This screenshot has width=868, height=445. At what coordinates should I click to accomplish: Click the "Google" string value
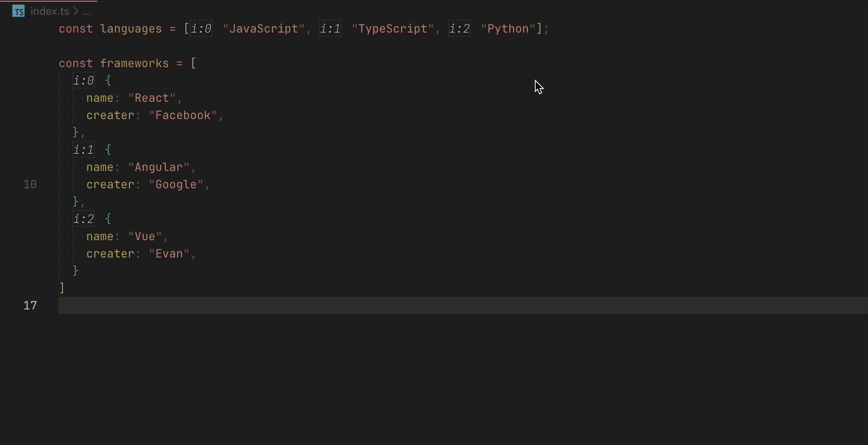coord(176,184)
